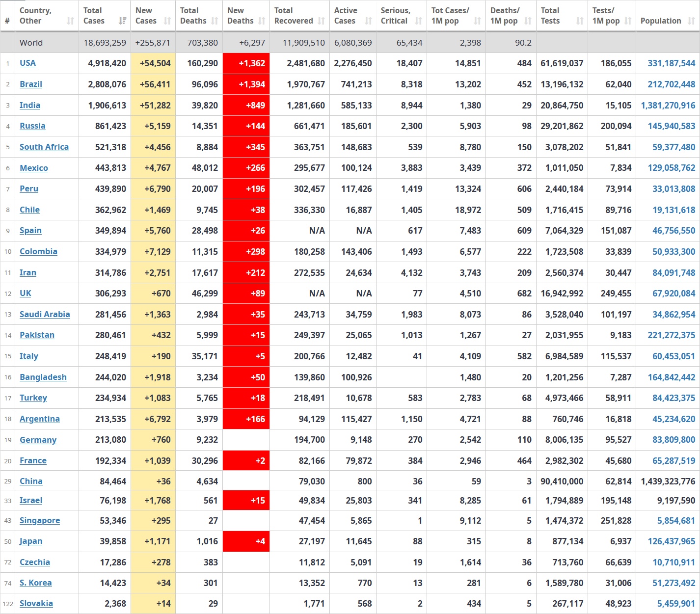The image size is (700, 614).
Task: Click Population column sort icon
Action: pos(691,21)
